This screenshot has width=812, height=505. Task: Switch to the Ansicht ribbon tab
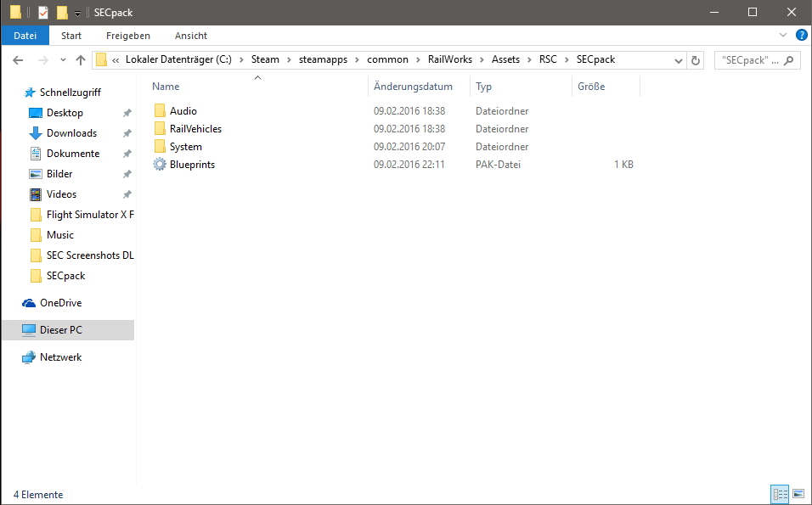(x=190, y=35)
